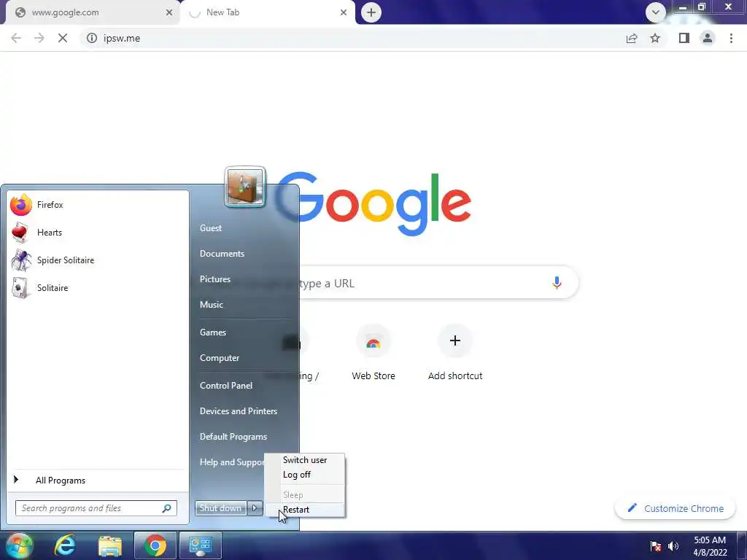Click the Windows Start orb
The image size is (747, 560).
[x=18, y=545]
